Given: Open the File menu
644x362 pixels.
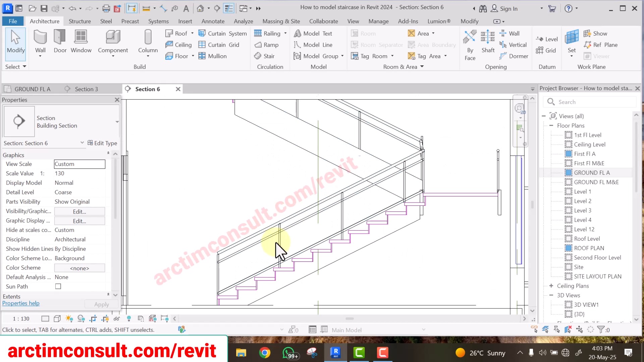Looking at the screenshot, I should (x=13, y=21).
